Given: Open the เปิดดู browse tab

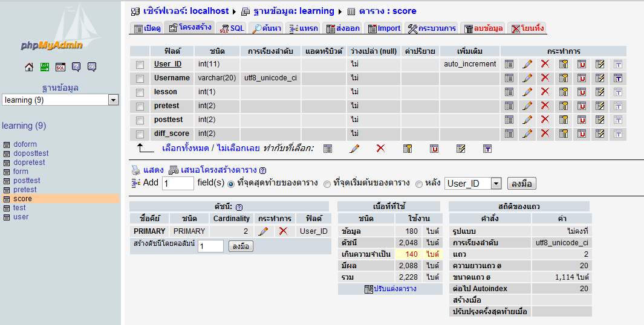Looking at the screenshot, I should 147,28.
